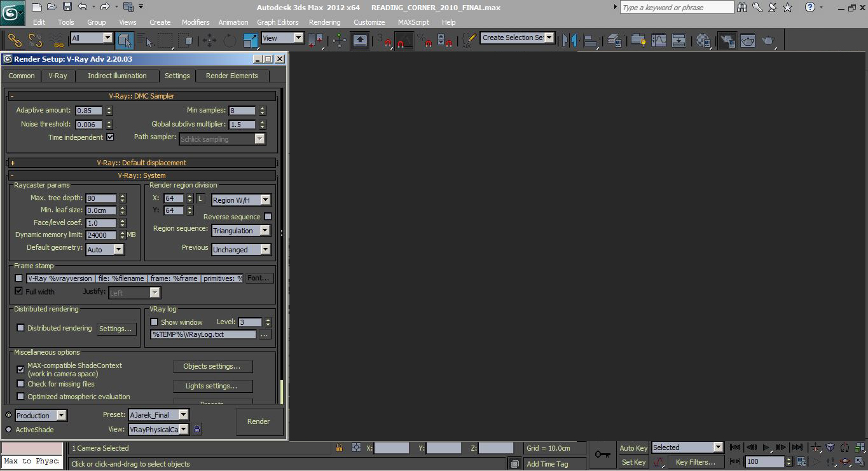Viewport: 868px width, 471px height.
Task: Activate Select and Move tool
Action: coord(209,41)
